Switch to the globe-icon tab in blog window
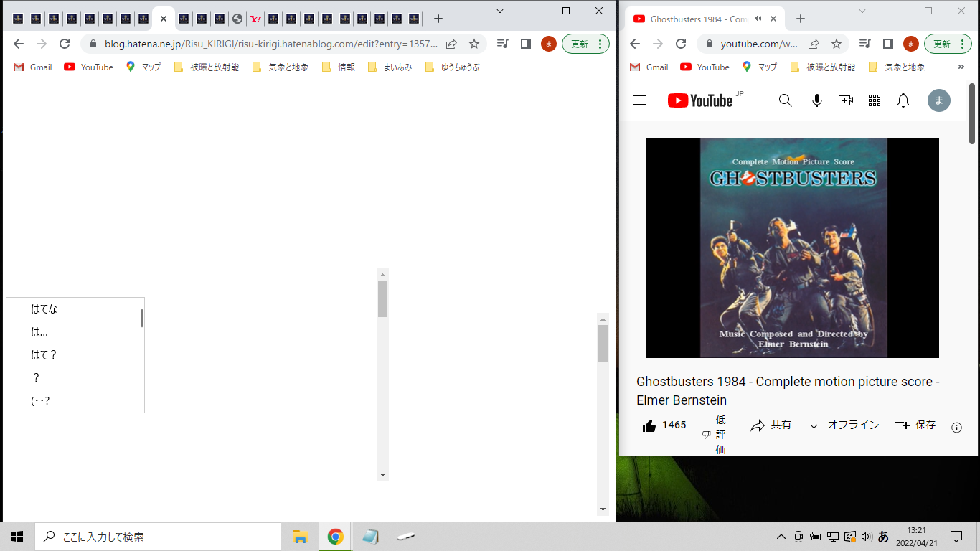The image size is (980, 551). pyautogui.click(x=237, y=19)
